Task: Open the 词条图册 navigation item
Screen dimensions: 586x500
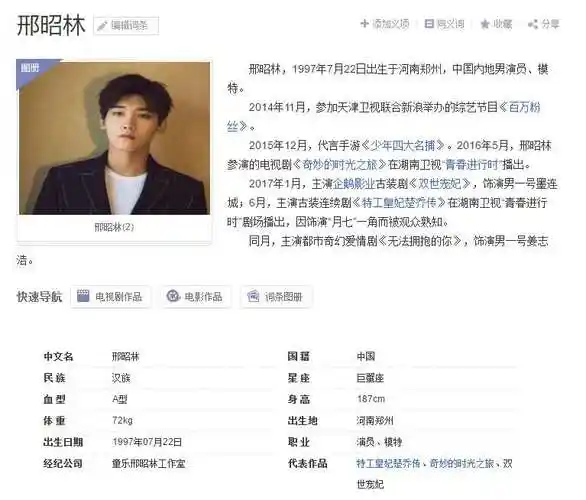Action: coord(276,297)
